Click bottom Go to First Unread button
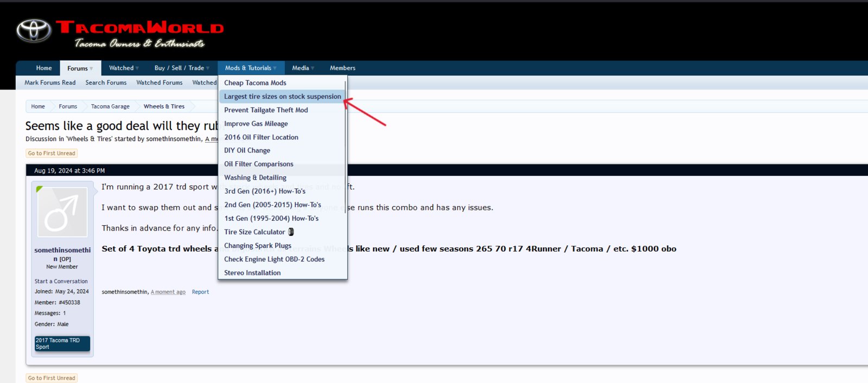Screen dimensions: 868x383 point(52,378)
